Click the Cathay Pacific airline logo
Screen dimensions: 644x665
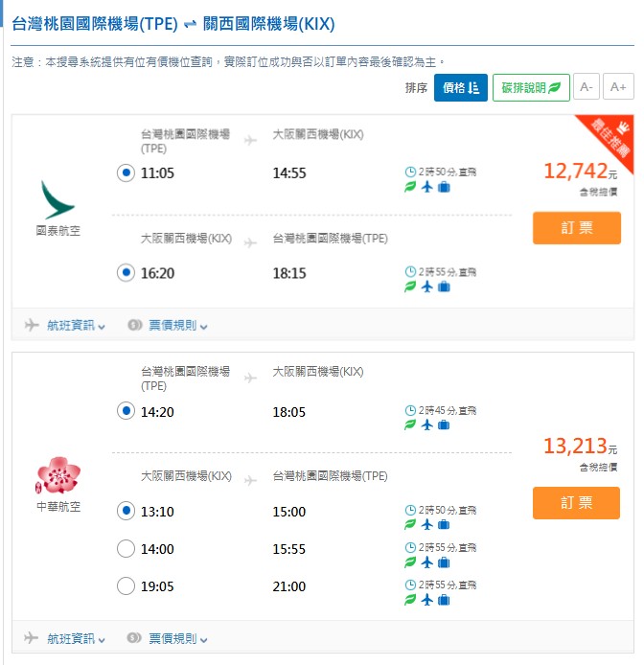click(x=58, y=200)
